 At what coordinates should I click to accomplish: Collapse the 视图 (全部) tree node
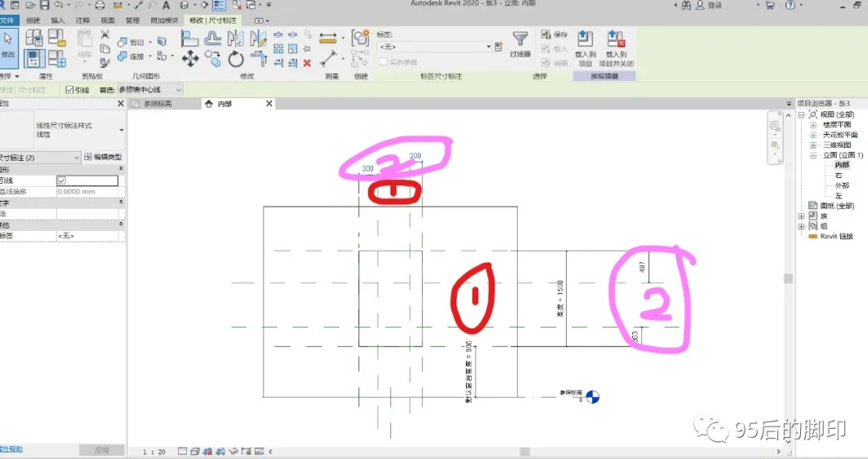click(801, 114)
